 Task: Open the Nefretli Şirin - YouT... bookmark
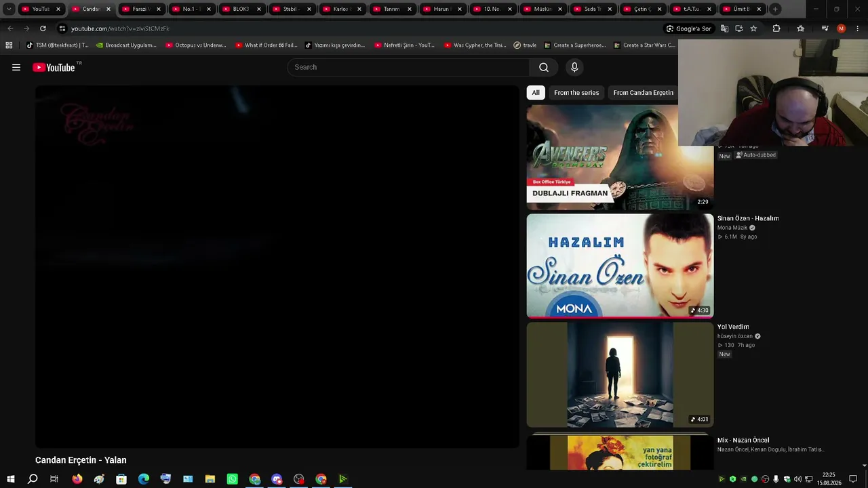click(x=405, y=45)
